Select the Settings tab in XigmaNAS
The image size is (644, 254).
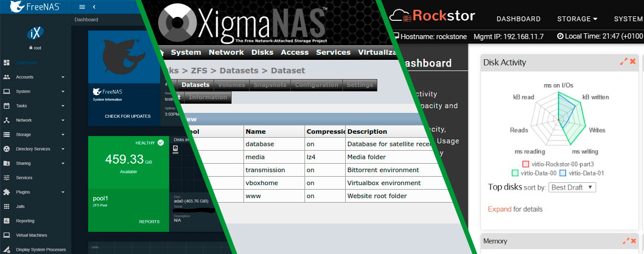tap(360, 85)
